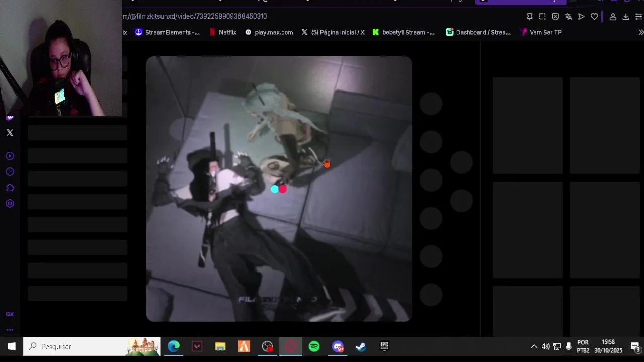Open Steam from the taskbar
The height and width of the screenshot is (362, 644).
361,346
